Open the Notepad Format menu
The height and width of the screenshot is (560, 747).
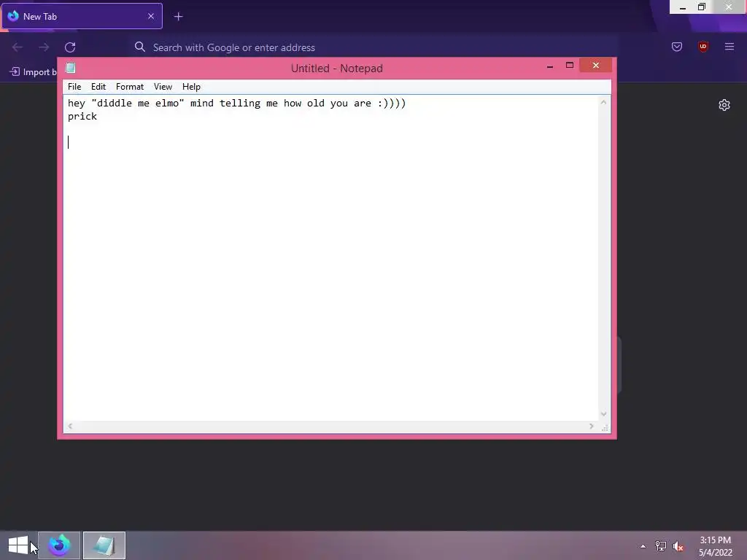(x=130, y=87)
